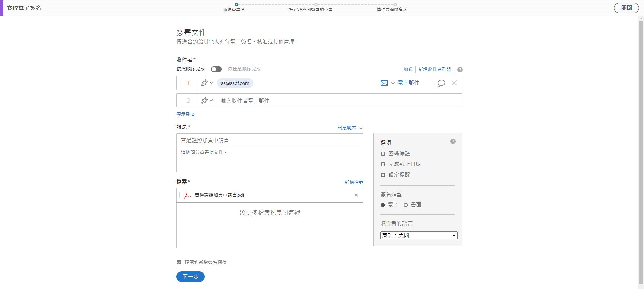Uncheck 預覽和新增簽名欄位 checkbox
Screen dimensions: 644x289
click(x=179, y=262)
